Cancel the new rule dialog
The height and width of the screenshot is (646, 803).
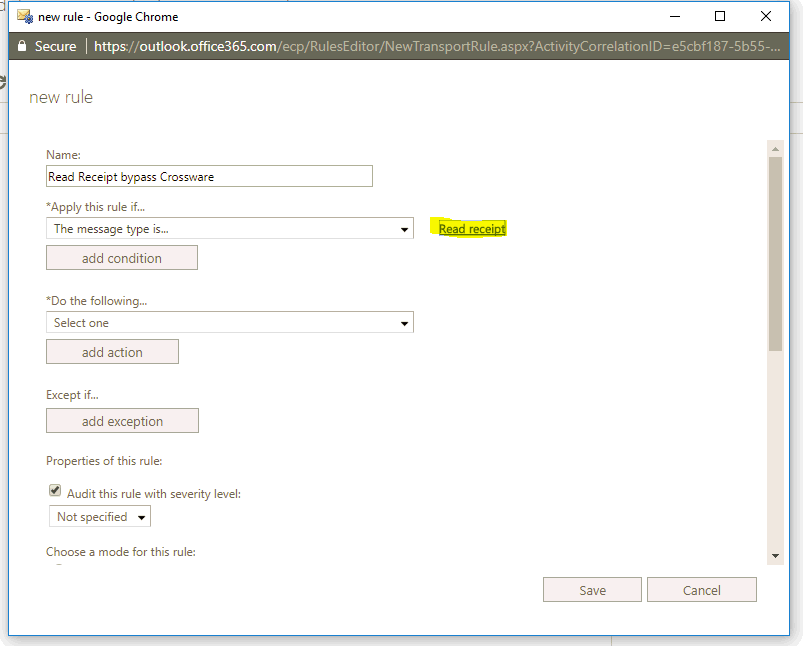(702, 590)
